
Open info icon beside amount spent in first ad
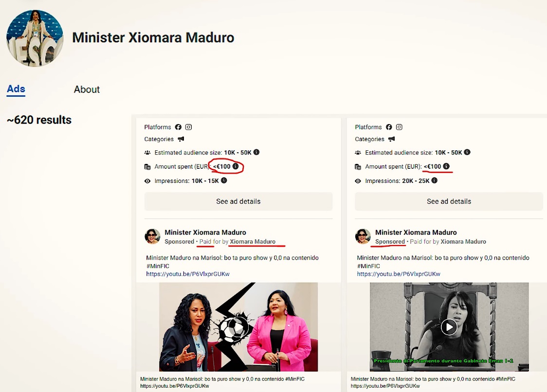pyautogui.click(x=236, y=166)
